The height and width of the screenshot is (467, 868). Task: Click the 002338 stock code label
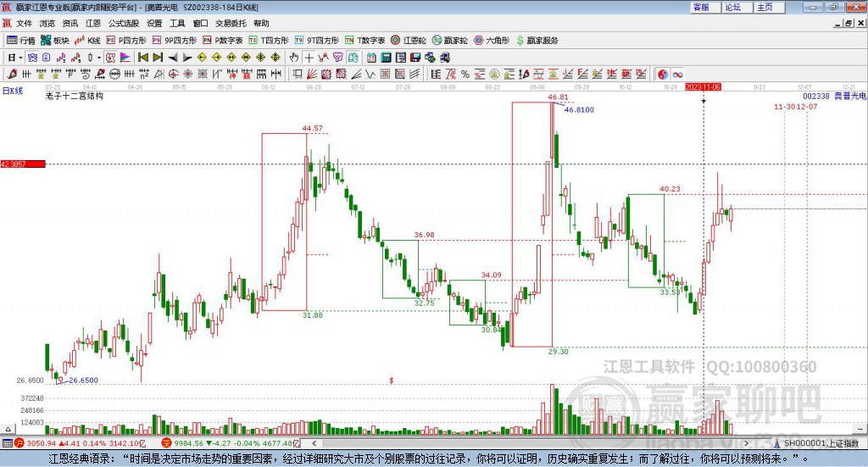[816, 96]
